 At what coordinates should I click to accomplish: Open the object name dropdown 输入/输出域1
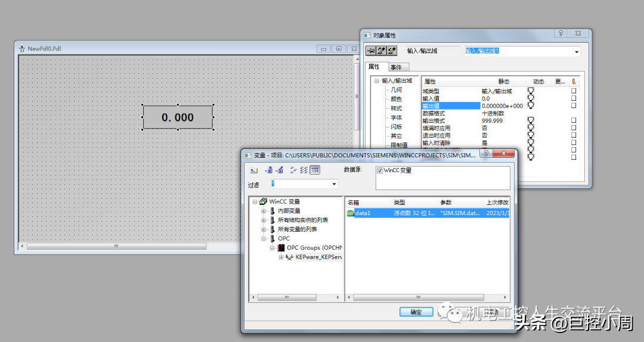[x=576, y=52]
